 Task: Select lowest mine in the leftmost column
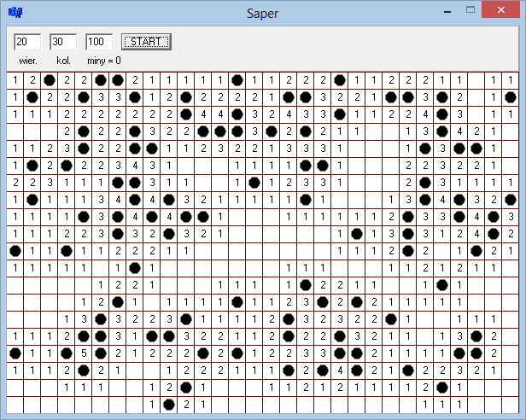point(15,353)
